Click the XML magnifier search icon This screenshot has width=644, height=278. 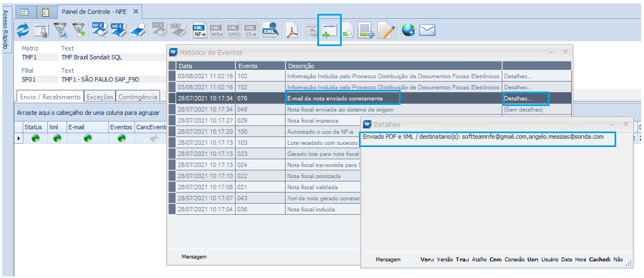click(x=270, y=31)
